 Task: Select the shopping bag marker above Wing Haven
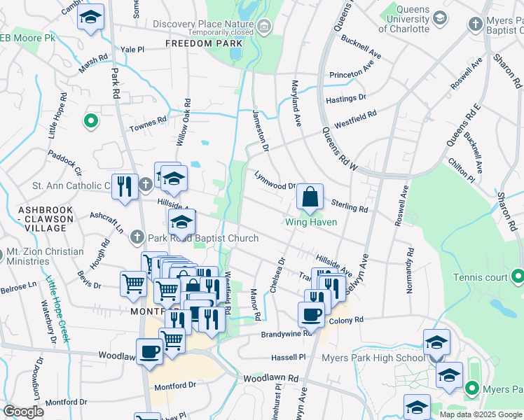click(310, 198)
